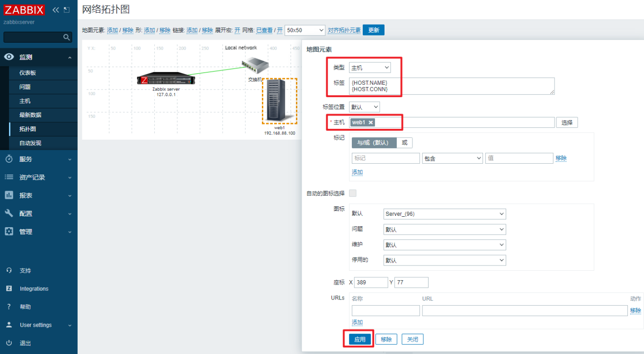Open tag operator dropdown showing 包含
Screen dimensions: 644x354
coord(452,158)
